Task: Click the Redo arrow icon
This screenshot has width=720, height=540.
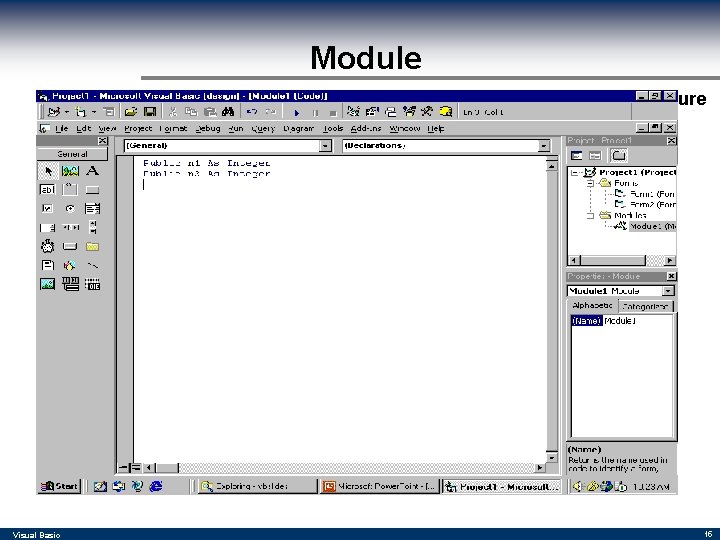Action: point(270,112)
